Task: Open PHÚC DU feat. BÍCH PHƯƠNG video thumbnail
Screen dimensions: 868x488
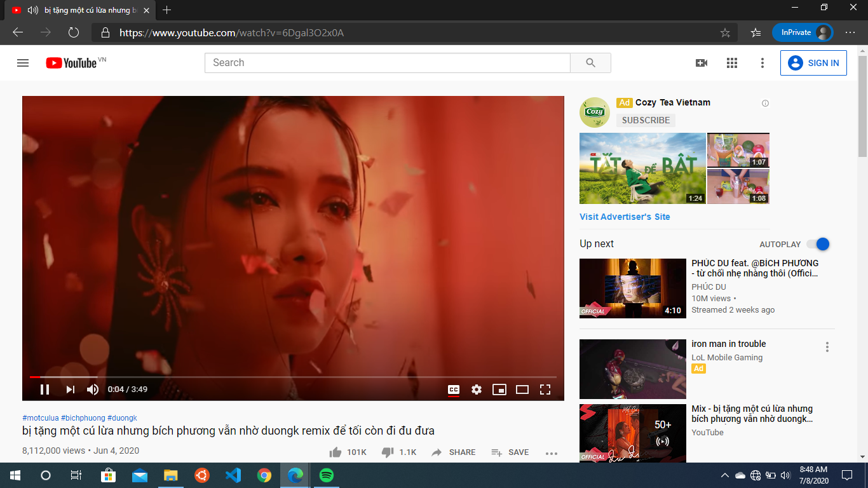Action: pos(633,288)
